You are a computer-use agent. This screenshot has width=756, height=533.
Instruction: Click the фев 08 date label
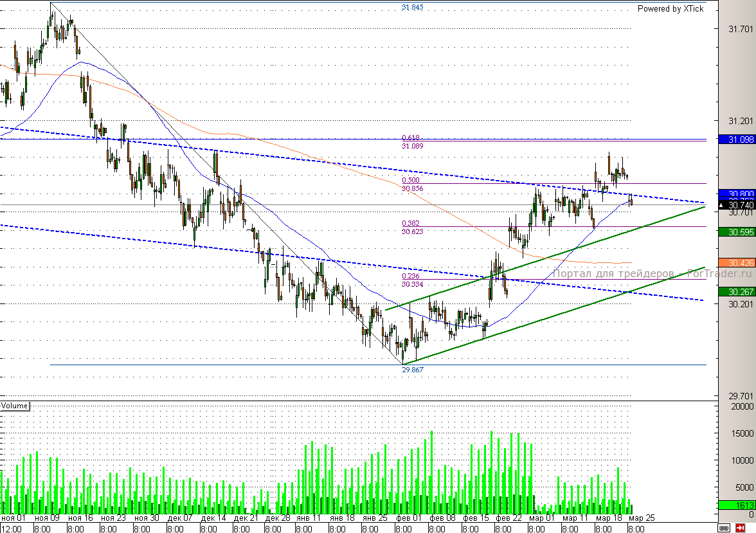pos(442,518)
